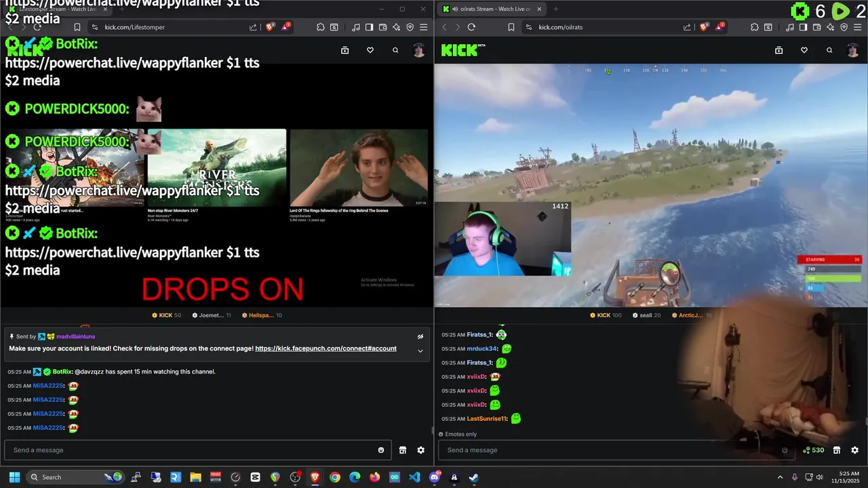The height and width of the screenshot is (488, 868).
Task: Click the Kick logo on oilrats page
Action: pyautogui.click(x=463, y=50)
